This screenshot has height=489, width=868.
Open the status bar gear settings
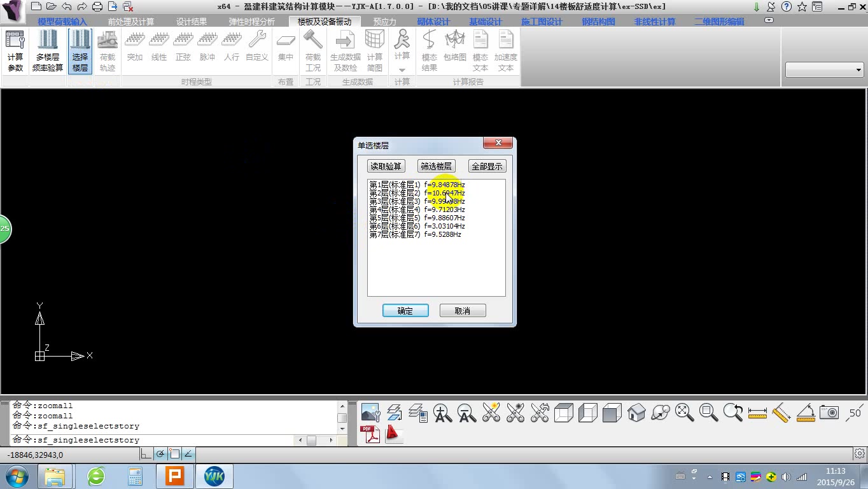tap(860, 455)
